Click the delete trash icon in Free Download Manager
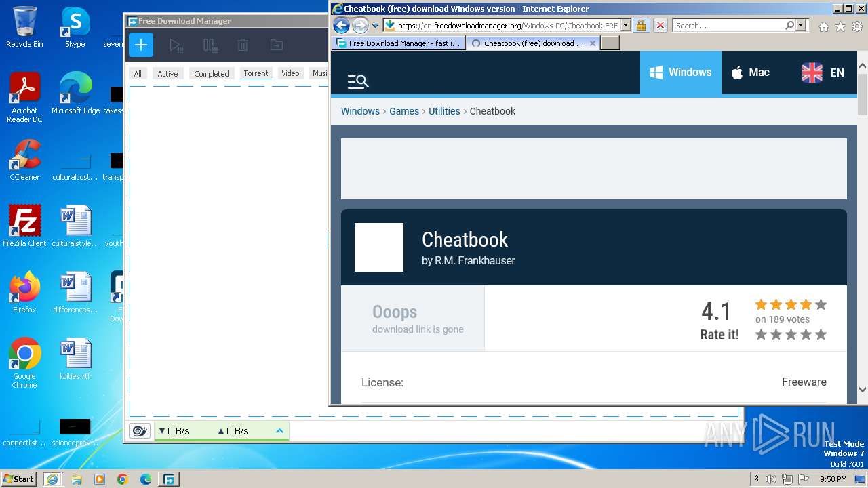 pos(243,45)
